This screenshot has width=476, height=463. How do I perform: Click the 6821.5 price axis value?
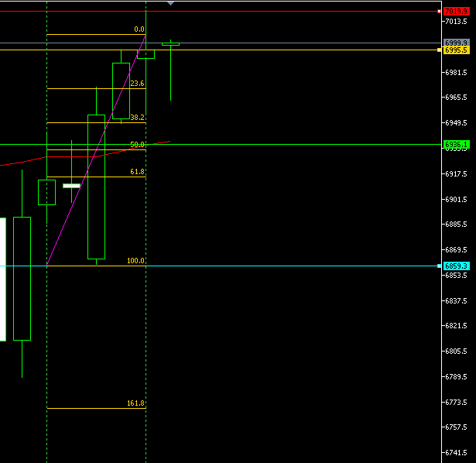point(456,326)
